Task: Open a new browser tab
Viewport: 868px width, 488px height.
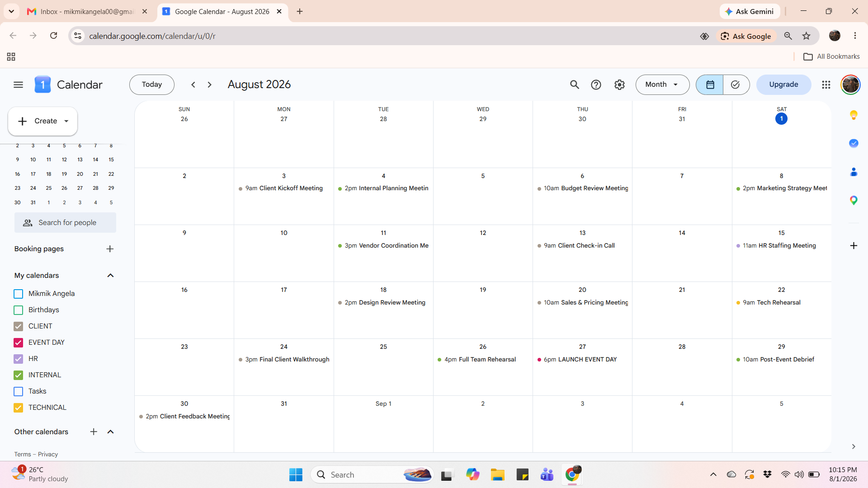Action: 300,11
